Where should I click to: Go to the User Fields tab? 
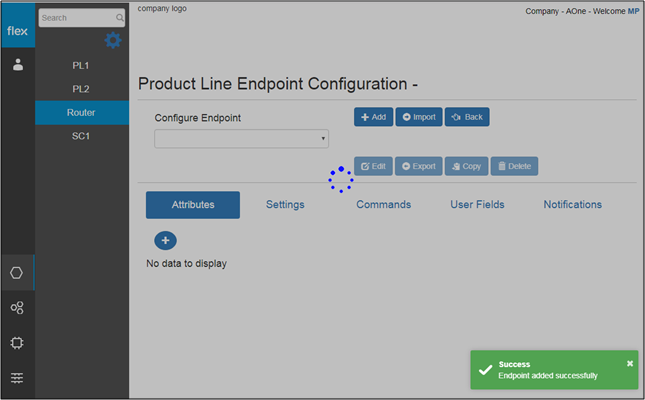click(477, 204)
